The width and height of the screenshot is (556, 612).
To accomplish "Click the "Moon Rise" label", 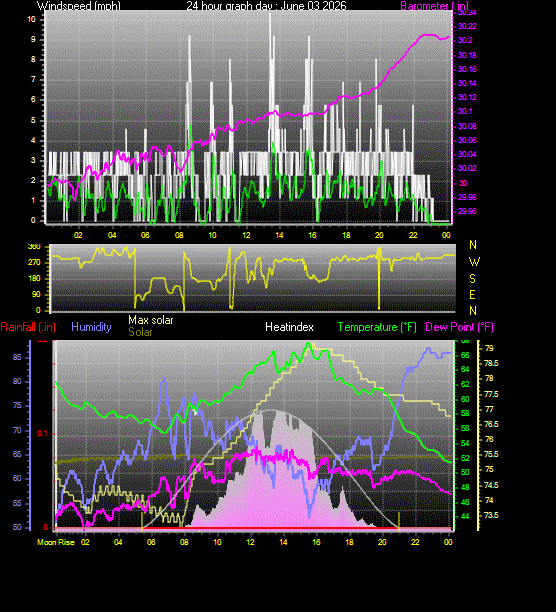I will pyautogui.click(x=56, y=542).
